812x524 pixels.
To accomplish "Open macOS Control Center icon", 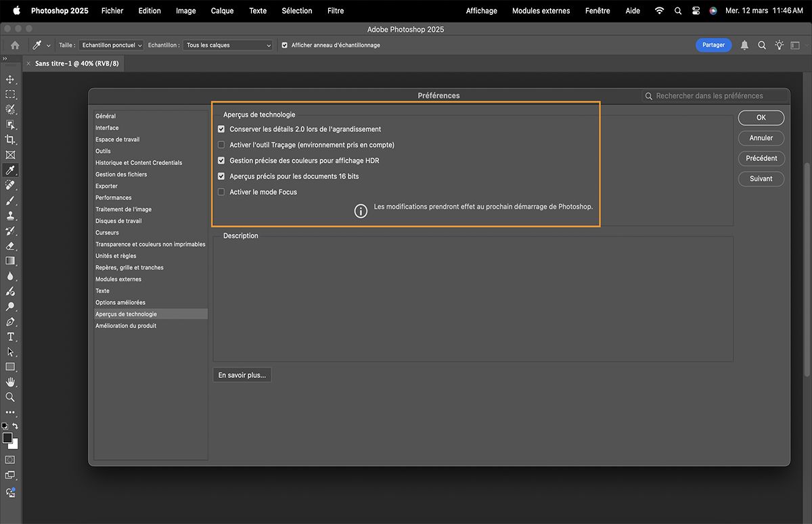I will click(x=696, y=11).
